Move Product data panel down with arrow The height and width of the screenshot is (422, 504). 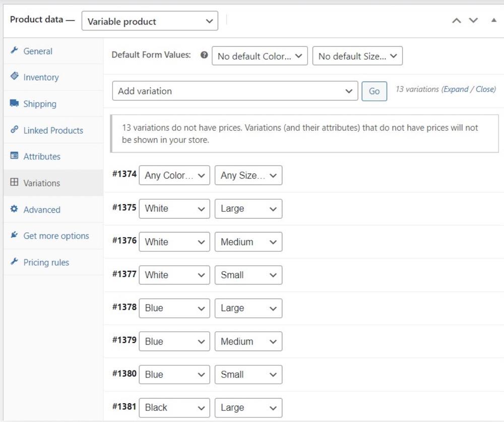coord(473,21)
